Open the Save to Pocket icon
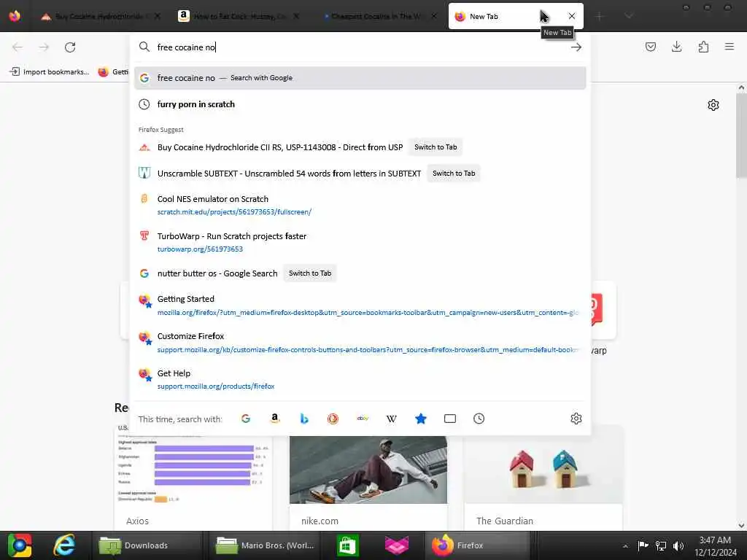This screenshot has width=747, height=560. click(650, 47)
